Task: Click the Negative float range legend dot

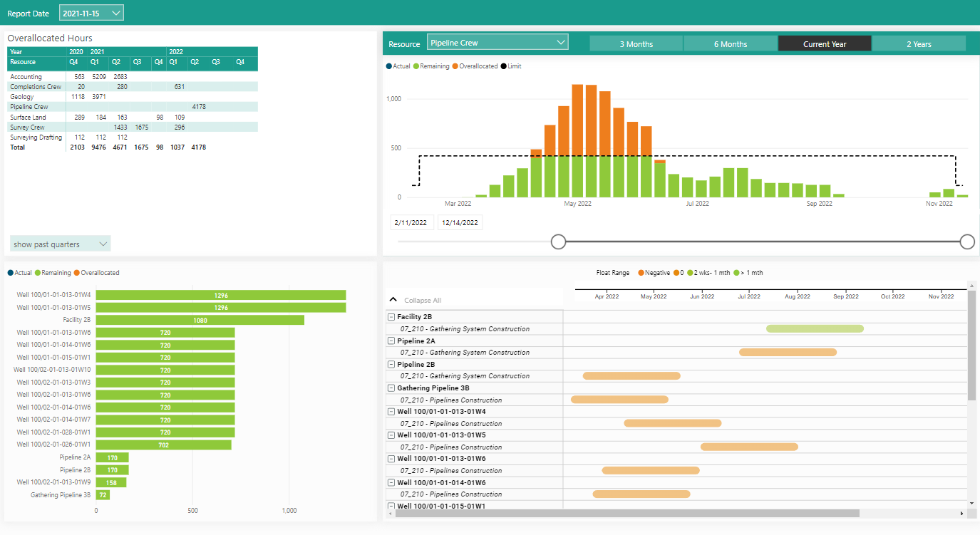Action: click(641, 273)
